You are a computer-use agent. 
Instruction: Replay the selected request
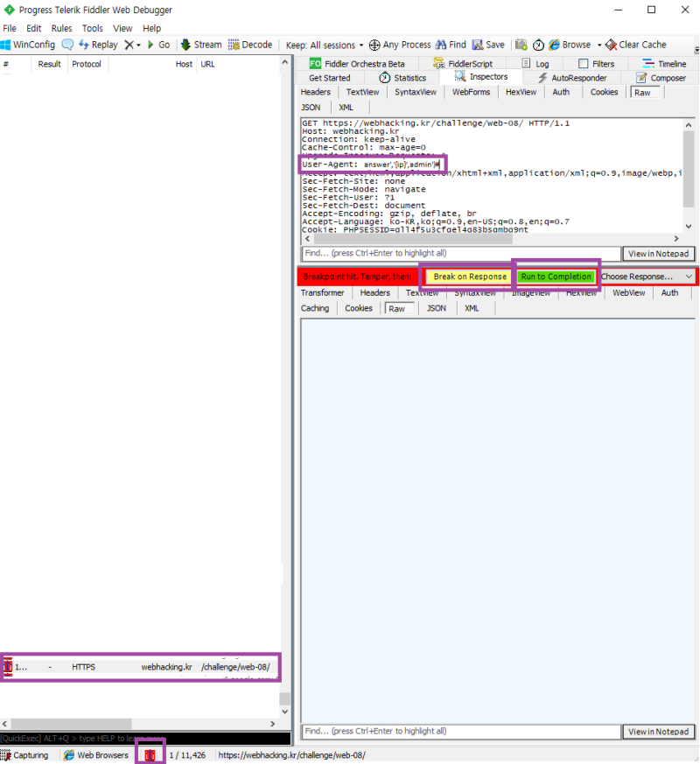(96, 45)
